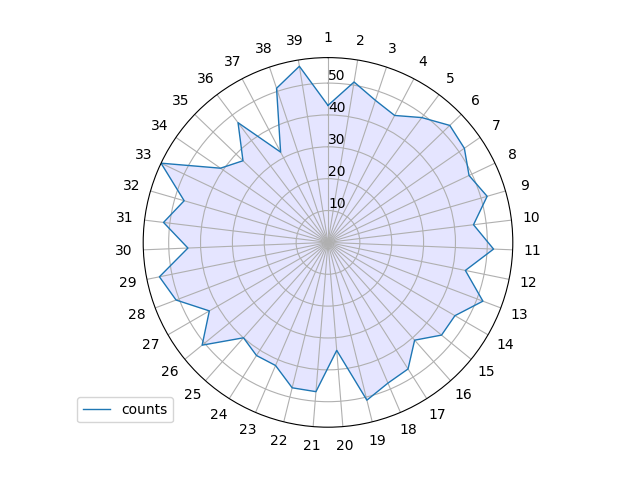Select angular axis label 16
Image resolution: width=640 pixels, height=480 pixels.
[463, 394]
